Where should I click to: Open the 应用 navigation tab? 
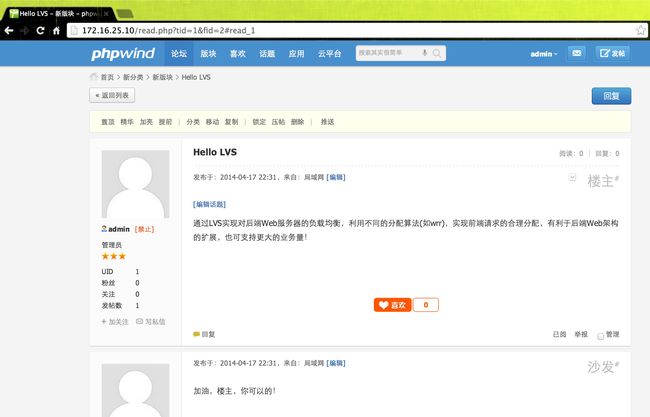coord(296,53)
